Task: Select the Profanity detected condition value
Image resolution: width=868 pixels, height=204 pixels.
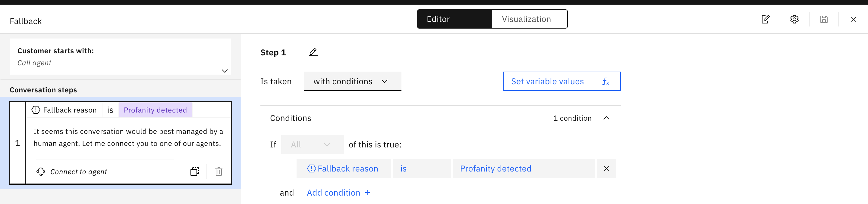Action: click(x=523, y=169)
